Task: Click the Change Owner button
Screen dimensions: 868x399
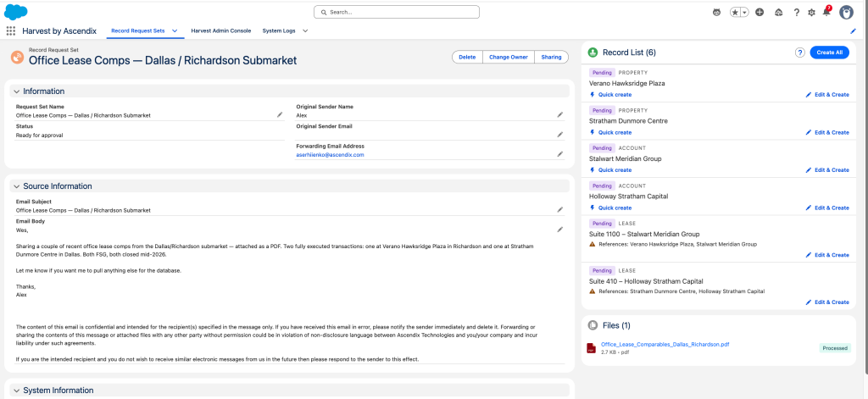Action: [509, 57]
